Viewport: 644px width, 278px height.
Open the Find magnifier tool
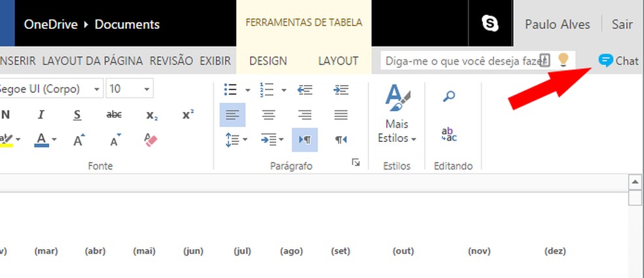pyautogui.click(x=449, y=97)
